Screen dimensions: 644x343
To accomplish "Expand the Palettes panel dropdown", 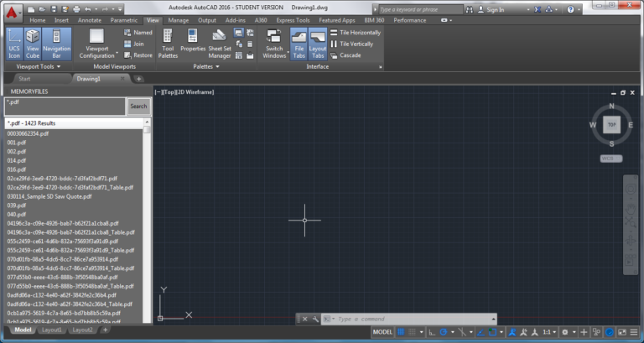I will [206, 66].
